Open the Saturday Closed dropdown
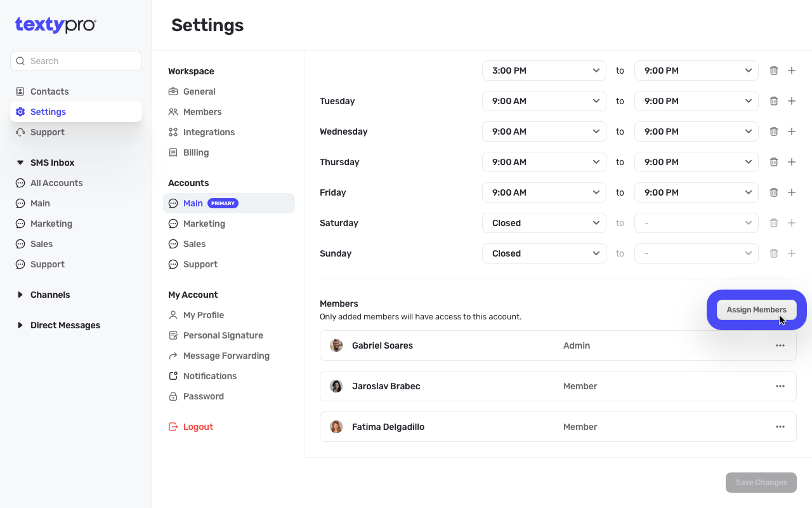This screenshot has width=812, height=508. point(544,223)
